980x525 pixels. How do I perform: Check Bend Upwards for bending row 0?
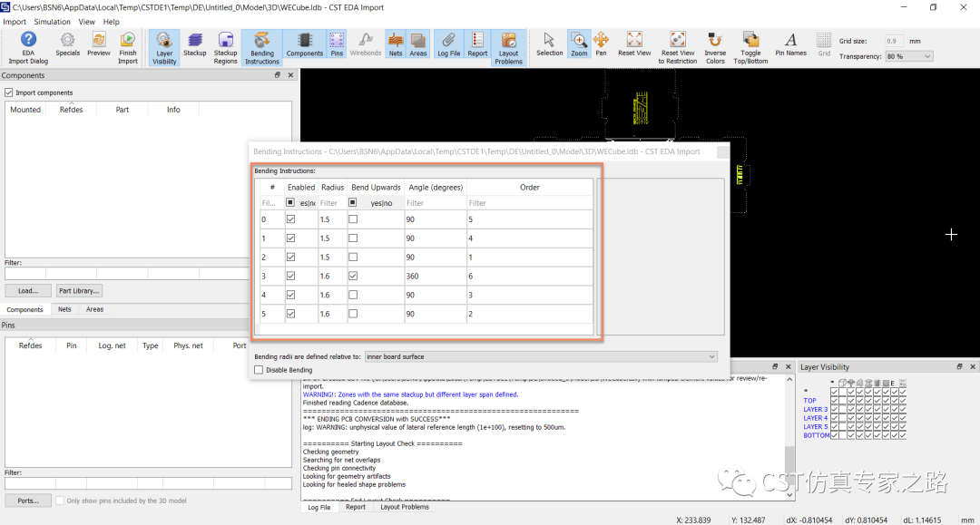[x=353, y=219]
